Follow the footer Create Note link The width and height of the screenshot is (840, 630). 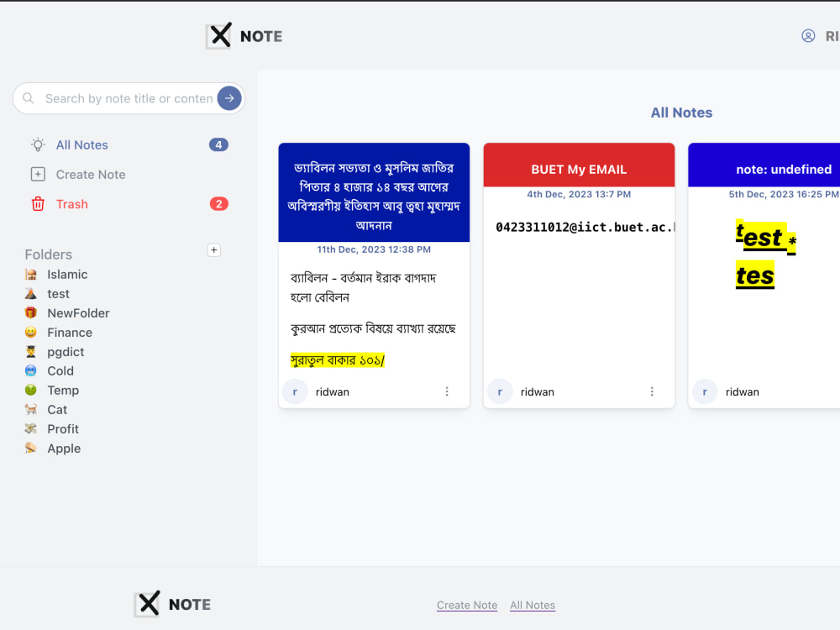click(x=466, y=605)
